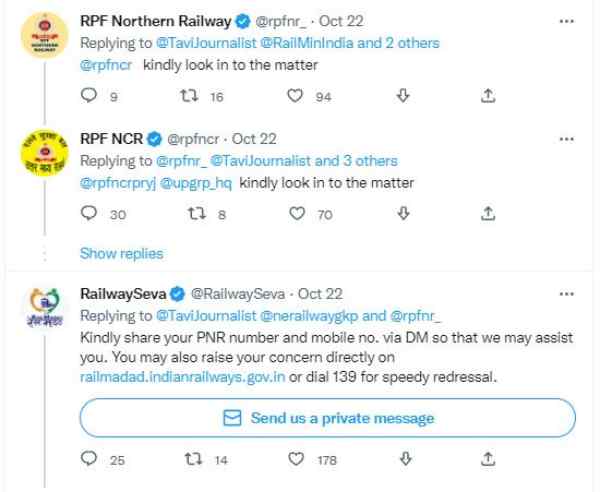Screen dimensions: 600x492
Task: Reply to the RPF NCR tweet
Action: [x=88, y=213]
